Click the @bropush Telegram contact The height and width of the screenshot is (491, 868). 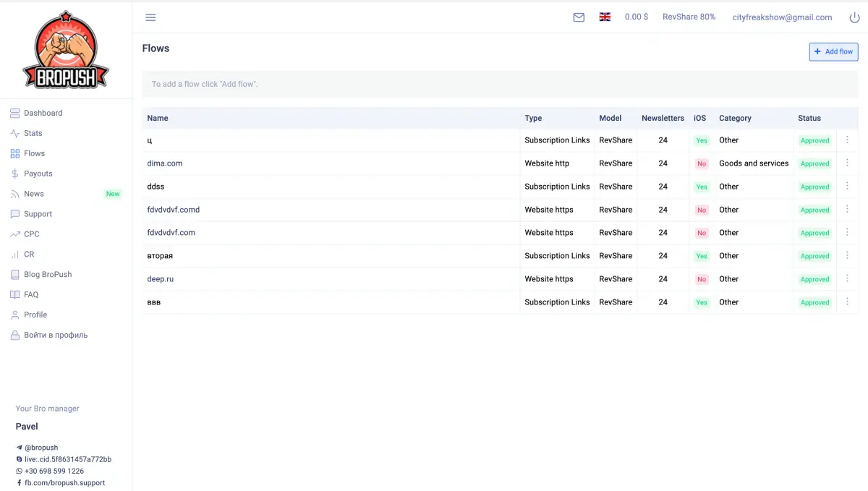point(41,448)
